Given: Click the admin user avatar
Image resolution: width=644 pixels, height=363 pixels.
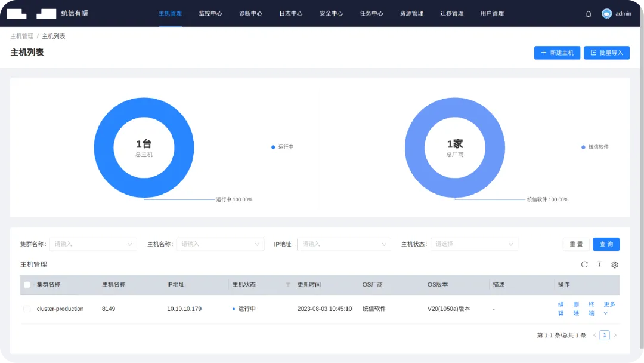Looking at the screenshot, I should tap(606, 14).
